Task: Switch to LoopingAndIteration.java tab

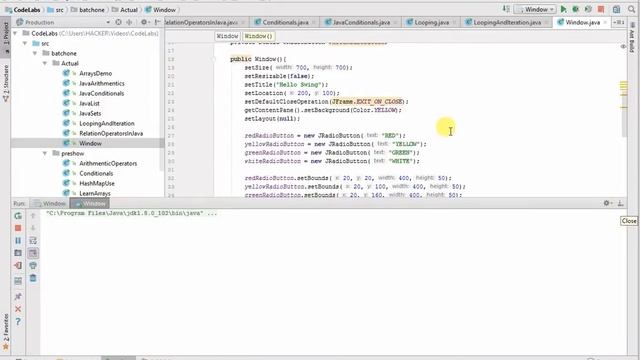Action: tap(506, 22)
